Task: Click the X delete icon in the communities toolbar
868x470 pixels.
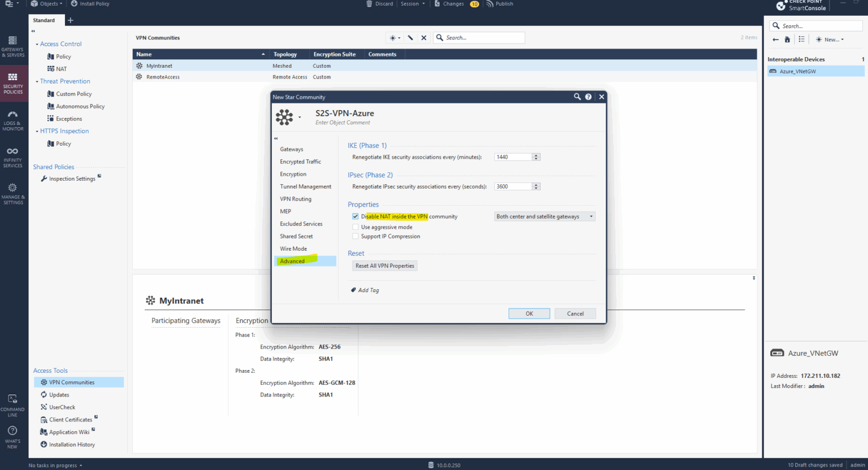Action: (424, 37)
